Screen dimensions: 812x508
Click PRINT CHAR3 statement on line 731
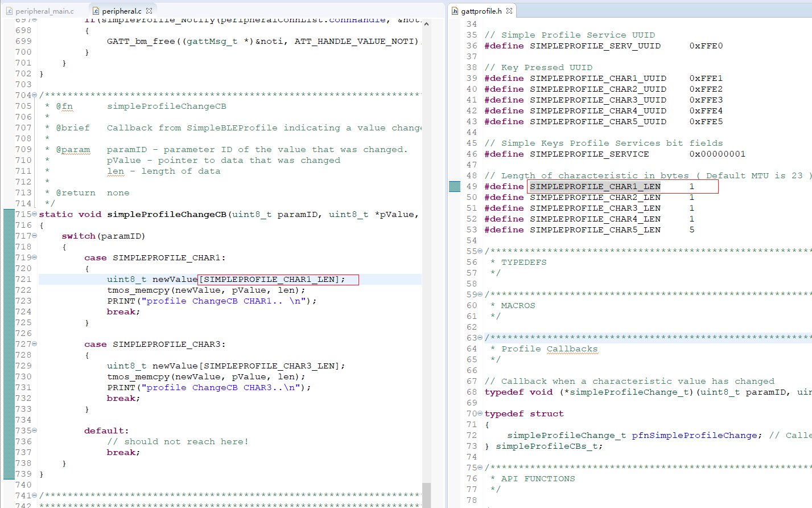pyautogui.click(x=209, y=387)
